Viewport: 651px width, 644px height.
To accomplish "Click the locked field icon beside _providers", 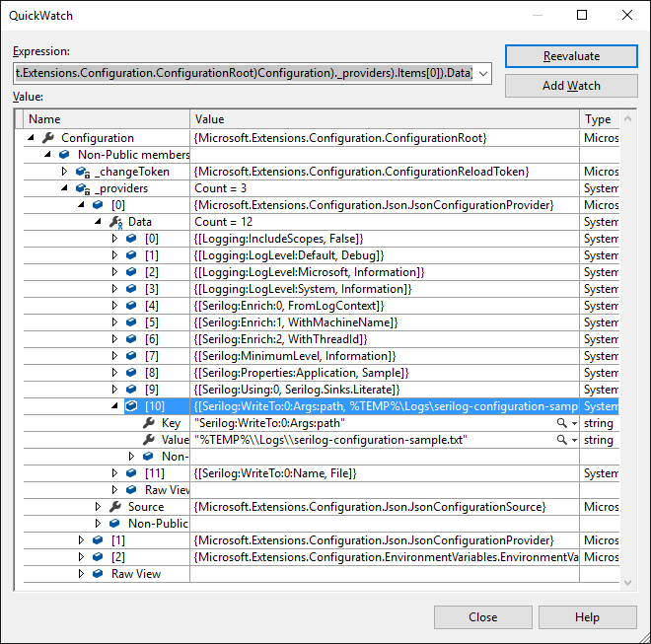I will point(83,188).
